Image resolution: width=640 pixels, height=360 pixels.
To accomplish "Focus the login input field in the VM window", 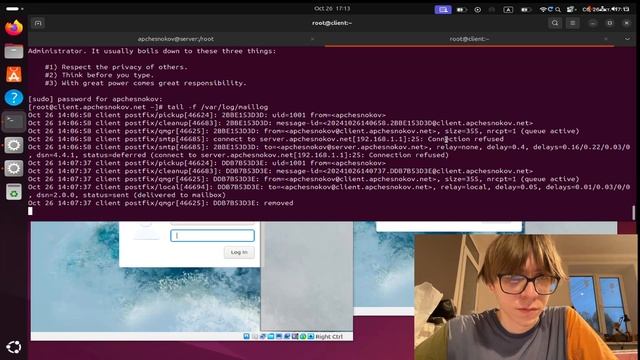I will point(212,236).
